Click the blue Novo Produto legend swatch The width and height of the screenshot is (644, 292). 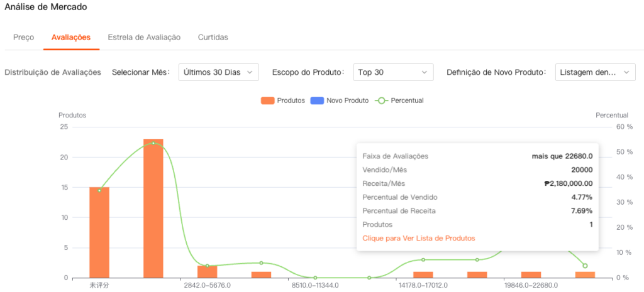(316, 100)
